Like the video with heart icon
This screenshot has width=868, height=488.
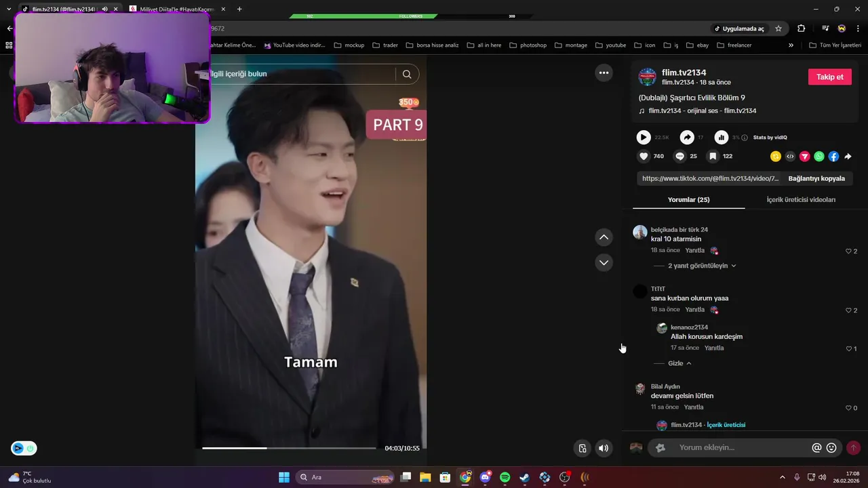coord(644,156)
